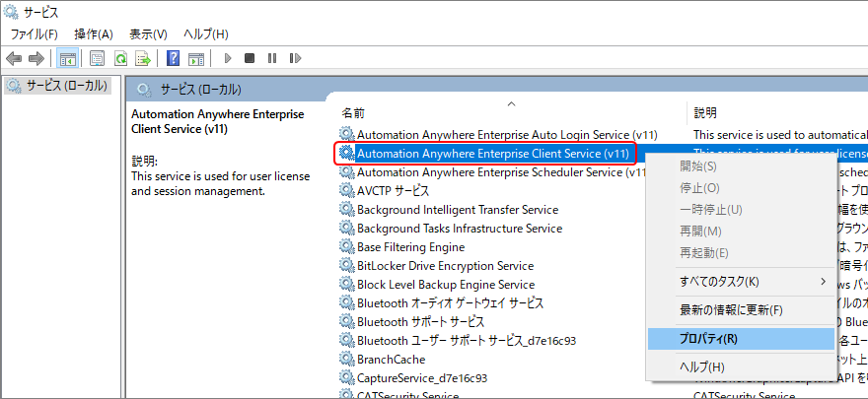Click the Export List toolbar icon
This screenshot has width=868, height=399.
144,58
